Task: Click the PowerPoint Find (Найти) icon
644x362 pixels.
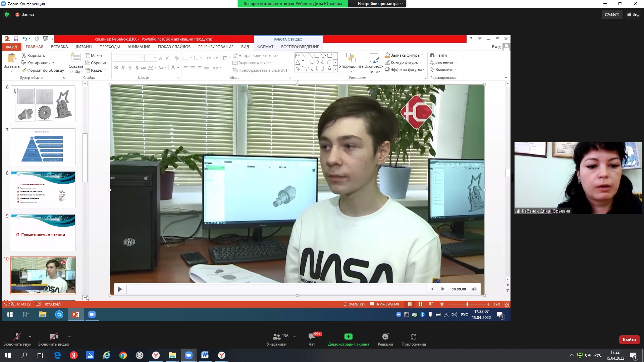Action: point(432,55)
